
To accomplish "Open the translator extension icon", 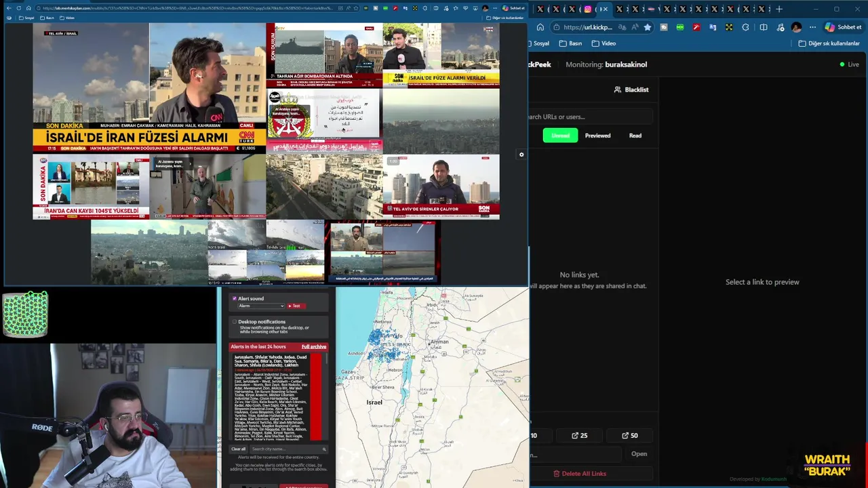I will (x=713, y=27).
